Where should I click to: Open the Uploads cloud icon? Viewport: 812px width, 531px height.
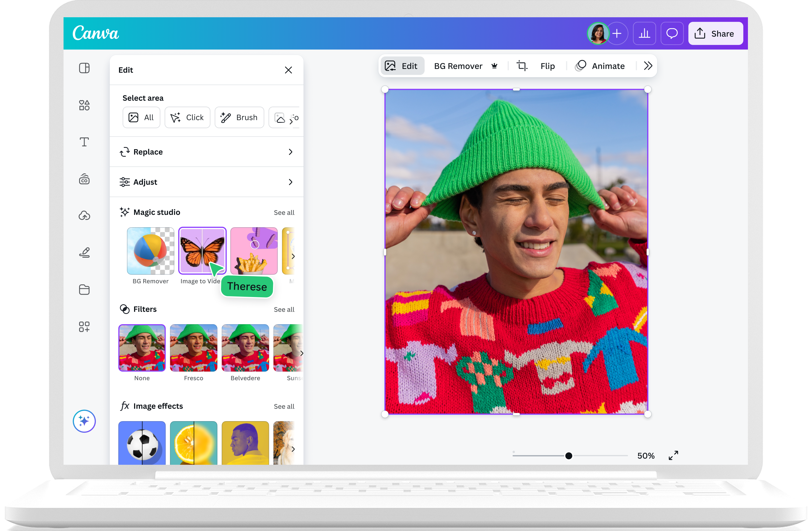click(84, 216)
